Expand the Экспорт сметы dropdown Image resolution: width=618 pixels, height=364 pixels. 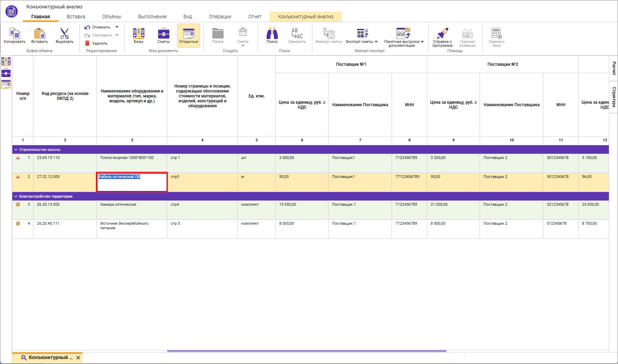click(376, 42)
